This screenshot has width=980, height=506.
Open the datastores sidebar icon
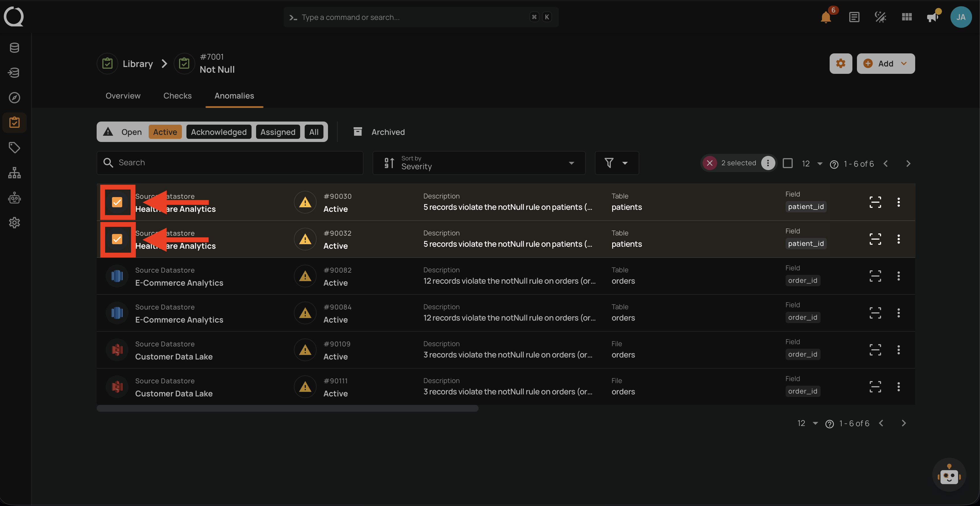[14, 48]
